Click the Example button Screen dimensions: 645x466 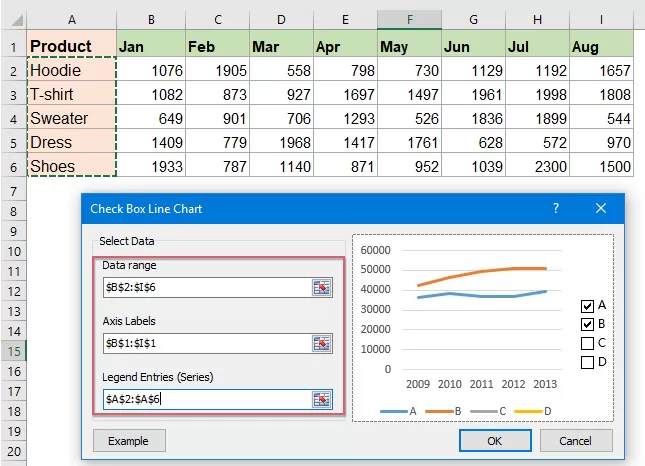point(129,441)
